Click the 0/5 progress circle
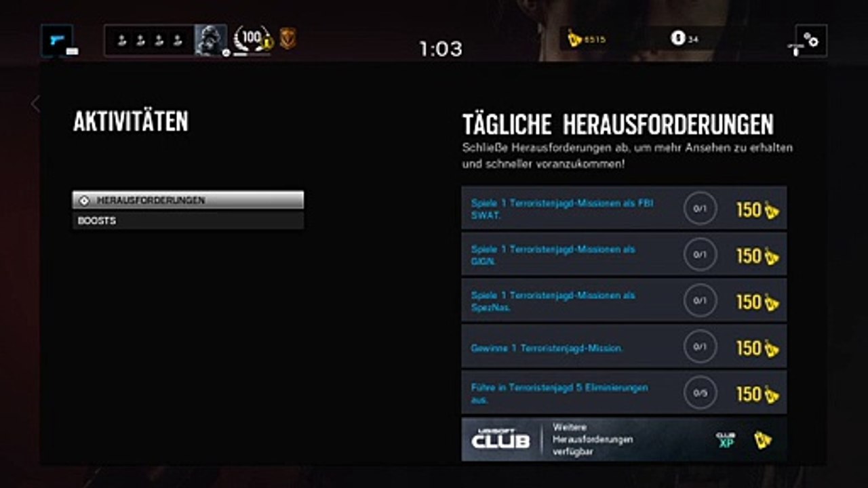Screen dimensions: 868x488 700,392
